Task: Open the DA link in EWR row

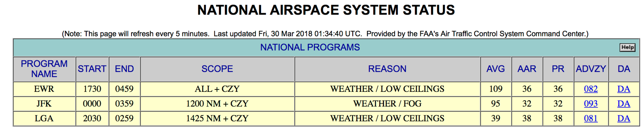Action: pos(623,89)
